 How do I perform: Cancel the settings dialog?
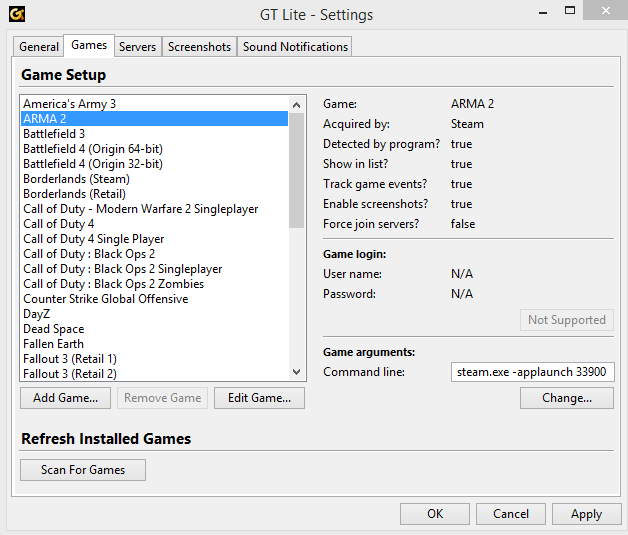click(511, 514)
